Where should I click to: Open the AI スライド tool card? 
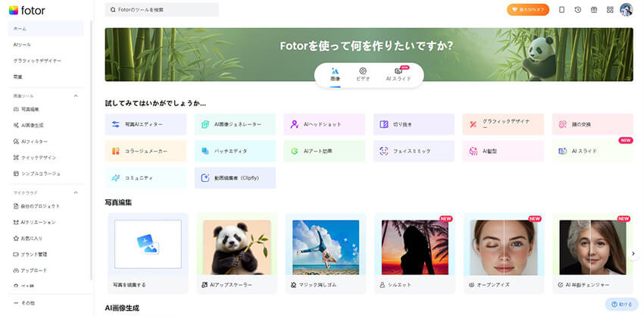592,152
